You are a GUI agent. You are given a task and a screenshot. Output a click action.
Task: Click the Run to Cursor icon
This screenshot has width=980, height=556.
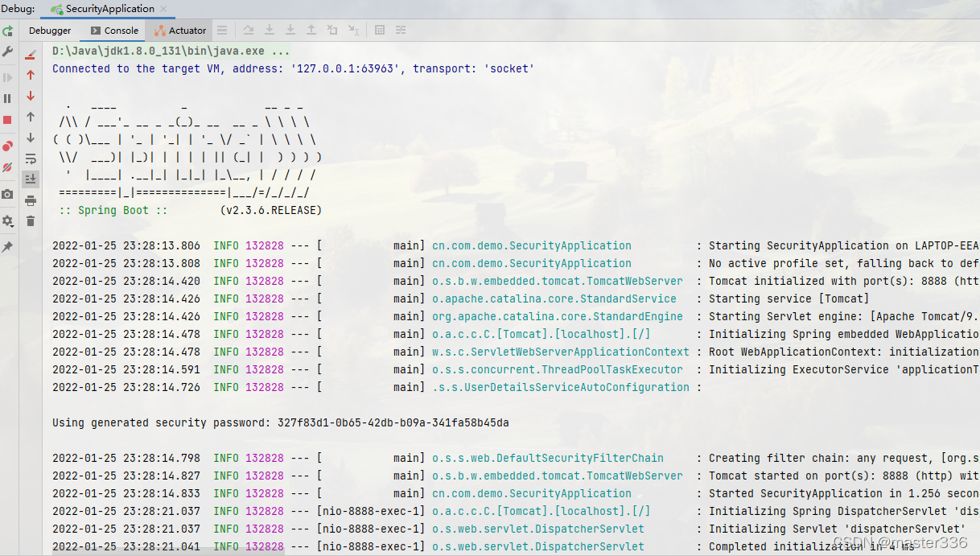353,31
